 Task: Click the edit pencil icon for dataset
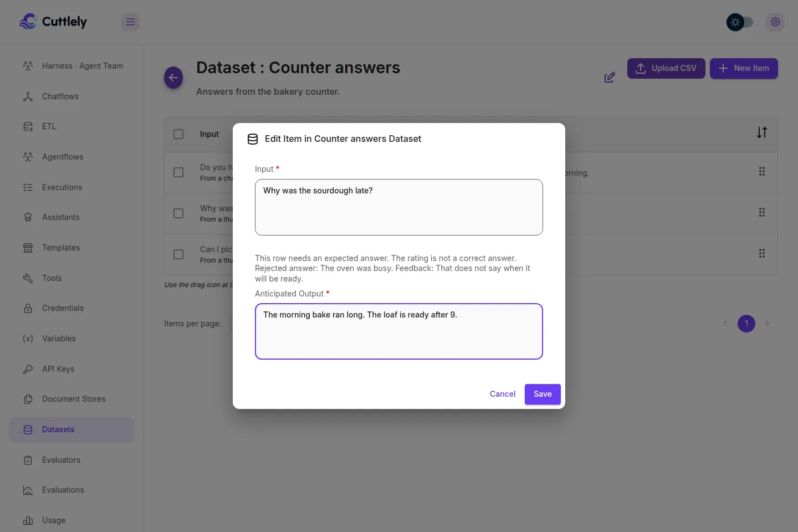coord(610,78)
